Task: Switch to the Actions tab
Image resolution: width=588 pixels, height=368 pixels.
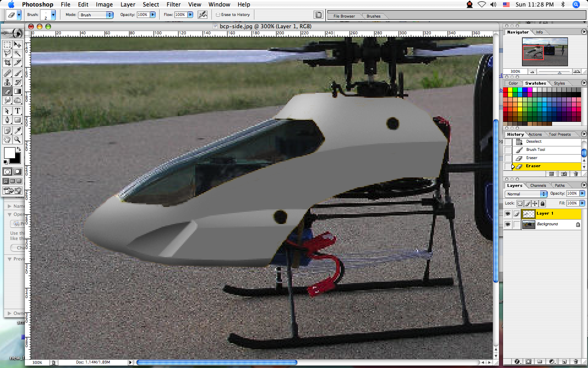Action: (x=535, y=135)
